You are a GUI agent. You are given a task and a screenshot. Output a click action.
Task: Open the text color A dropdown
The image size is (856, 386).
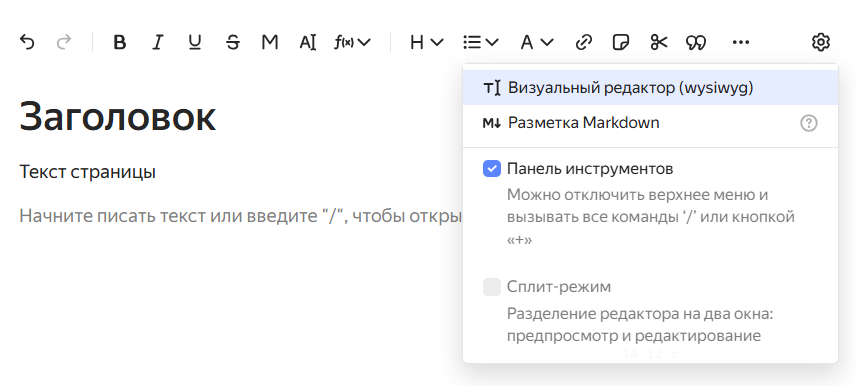click(537, 42)
